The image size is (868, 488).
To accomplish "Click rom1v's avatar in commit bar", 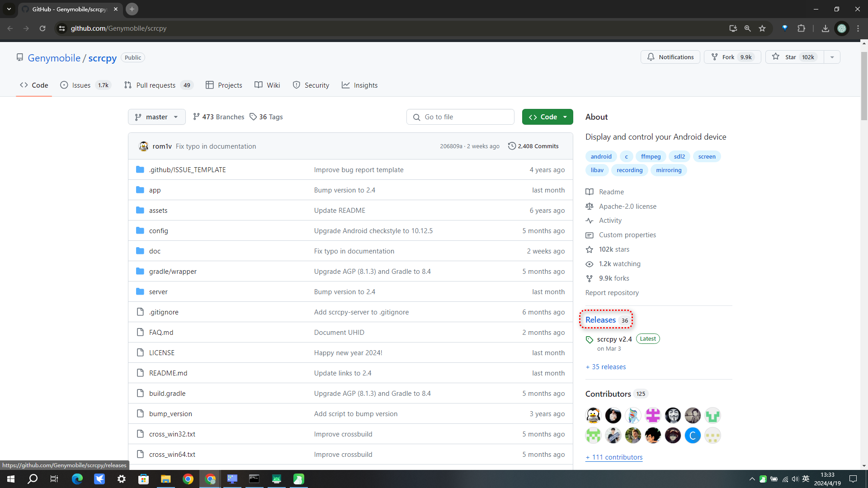I will point(144,146).
